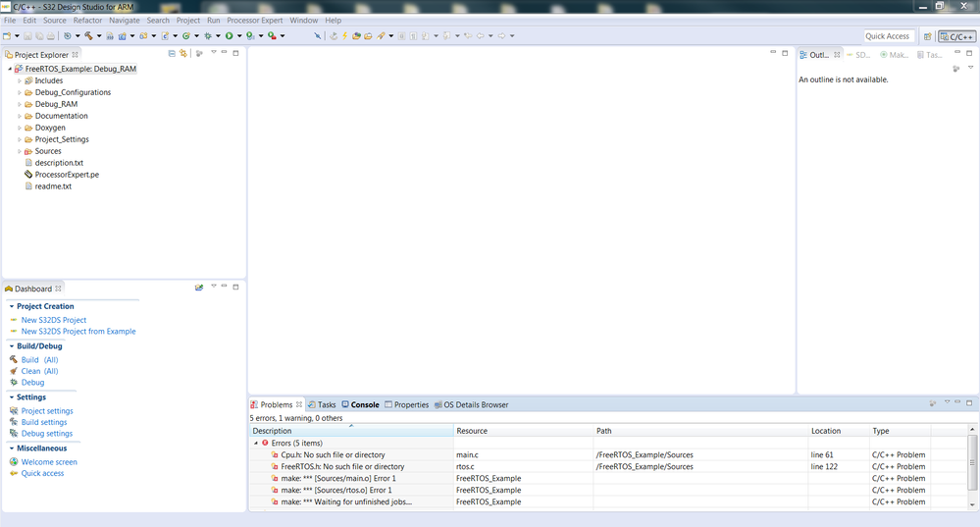Collapse the FreeRTOS_Example project node
Viewport: 980px width, 527px height.
[x=10, y=69]
